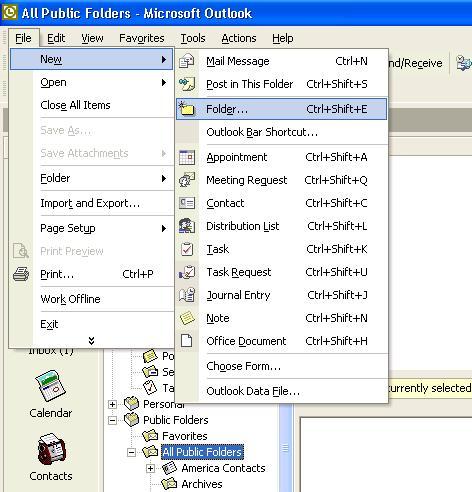The width and height of the screenshot is (472, 492).
Task: Click the Task Request icon
Action: tap(187, 272)
